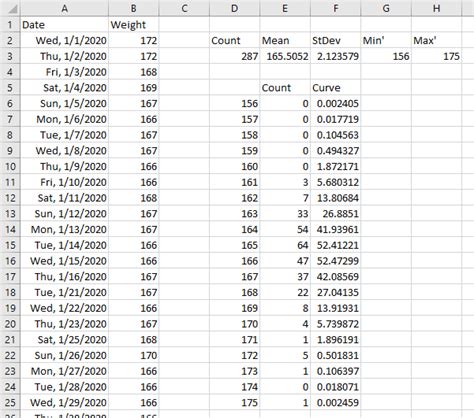This screenshot has width=474, height=418.
Task: Select weight 172 in row 2
Action: click(134, 40)
